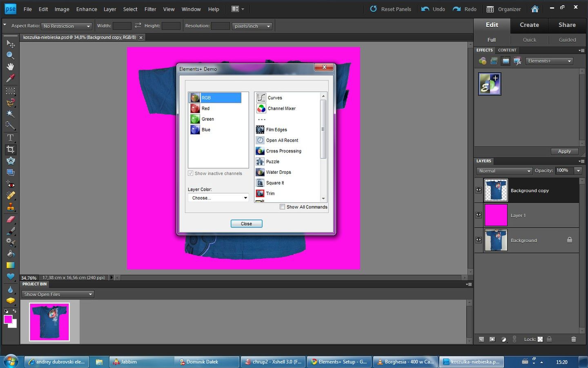The width and height of the screenshot is (588, 368).
Task: Select the Crop tool
Action: pos(10,150)
